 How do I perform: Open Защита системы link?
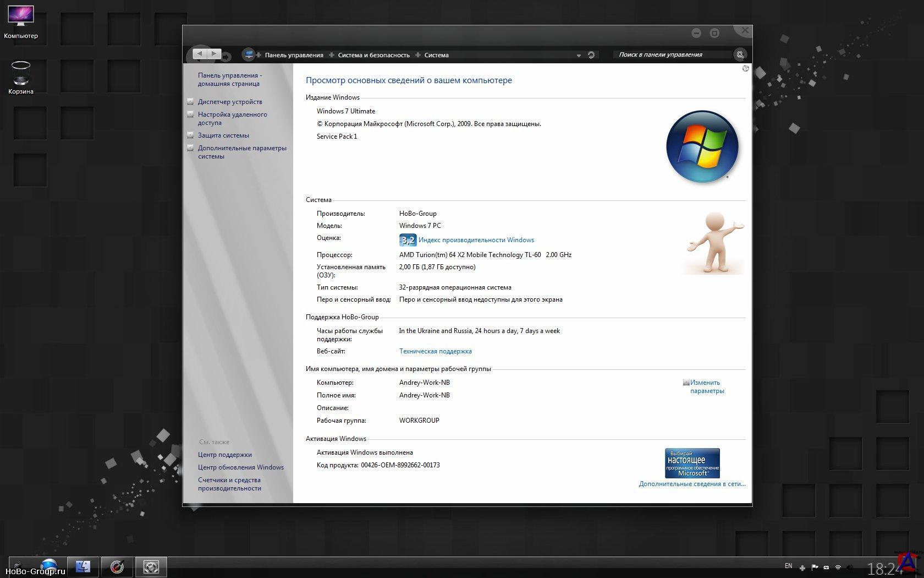[223, 135]
